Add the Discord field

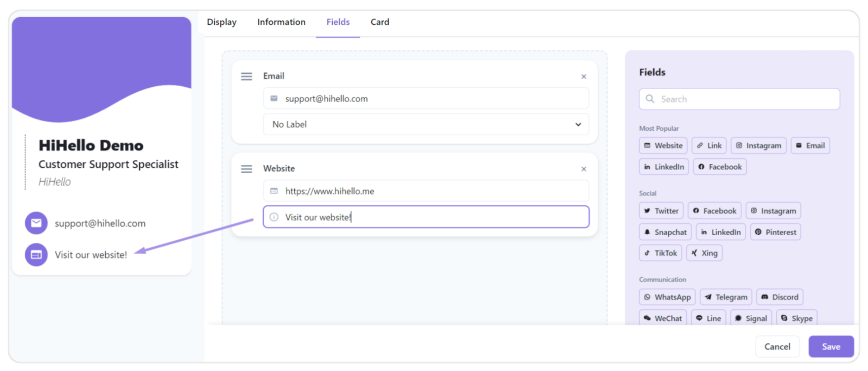pos(780,297)
